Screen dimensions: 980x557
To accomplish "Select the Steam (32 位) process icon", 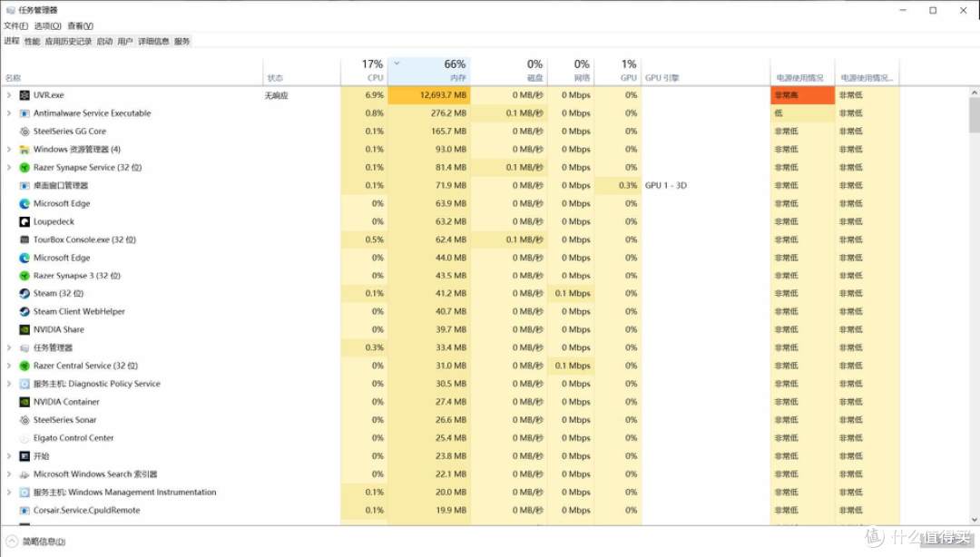I will tap(23, 293).
